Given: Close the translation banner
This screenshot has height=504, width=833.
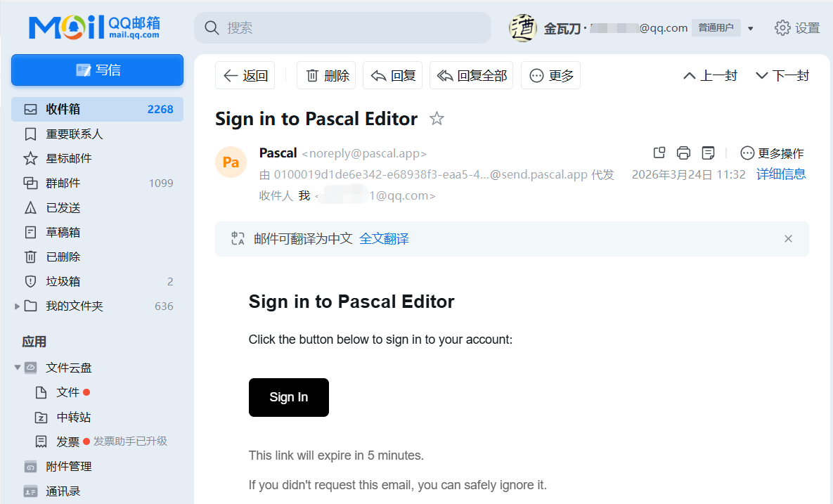Looking at the screenshot, I should (x=788, y=239).
